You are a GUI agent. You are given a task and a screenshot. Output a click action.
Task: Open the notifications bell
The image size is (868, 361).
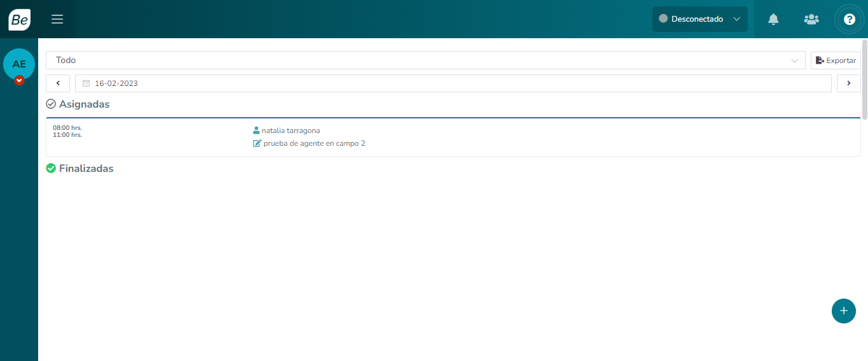coord(773,19)
